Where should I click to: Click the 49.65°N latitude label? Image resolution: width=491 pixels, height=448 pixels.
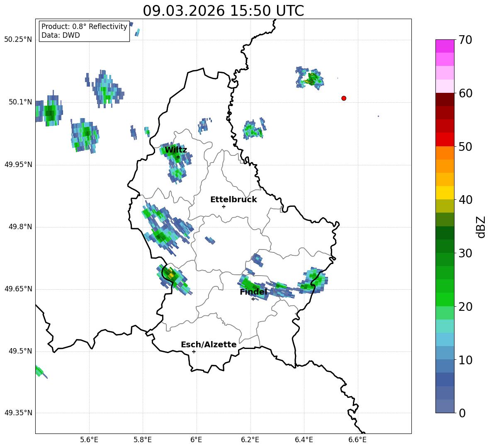tap(18, 289)
